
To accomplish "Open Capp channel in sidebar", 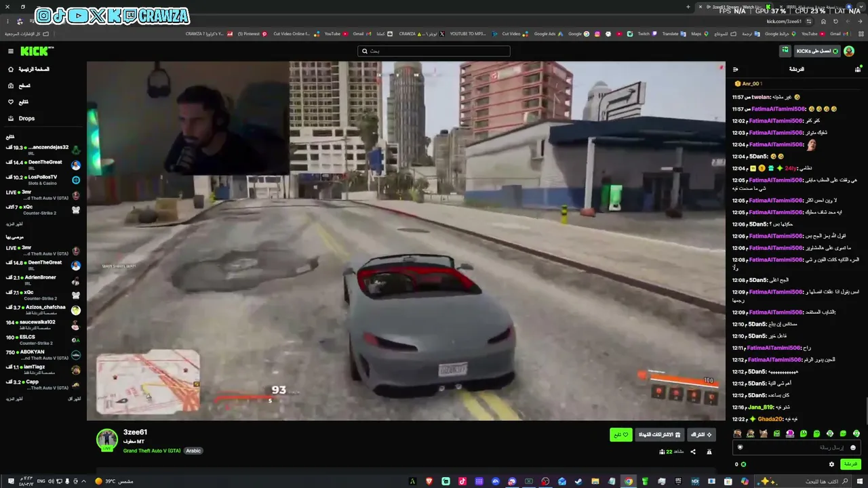I will tap(43, 384).
